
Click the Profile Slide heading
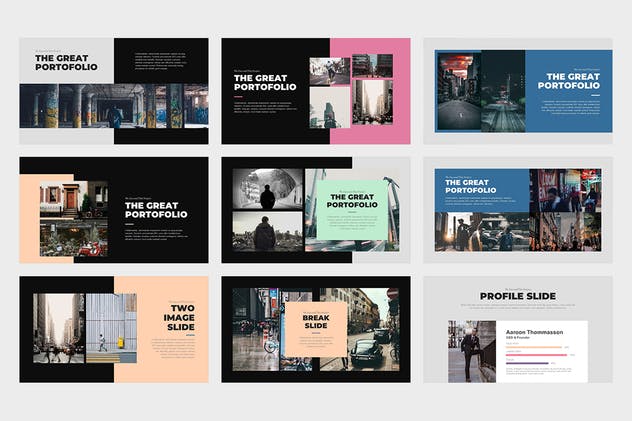(x=517, y=296)
